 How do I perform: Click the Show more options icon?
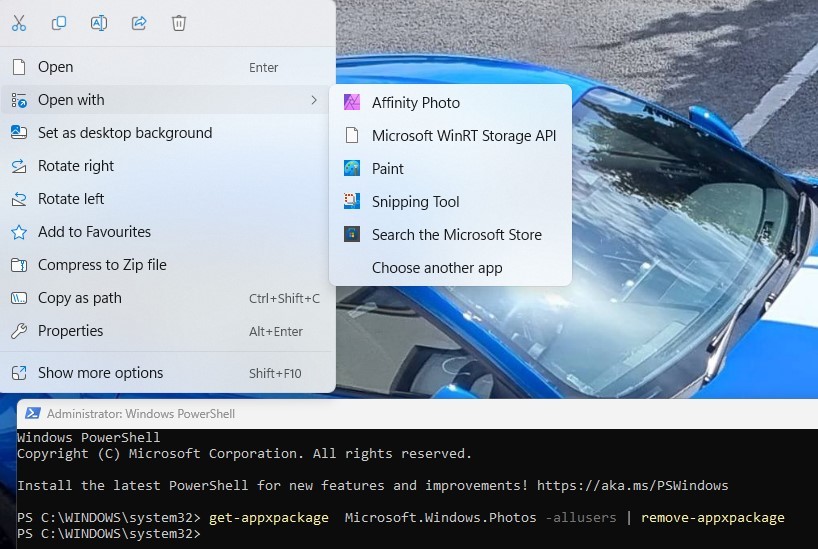point(19,373)
